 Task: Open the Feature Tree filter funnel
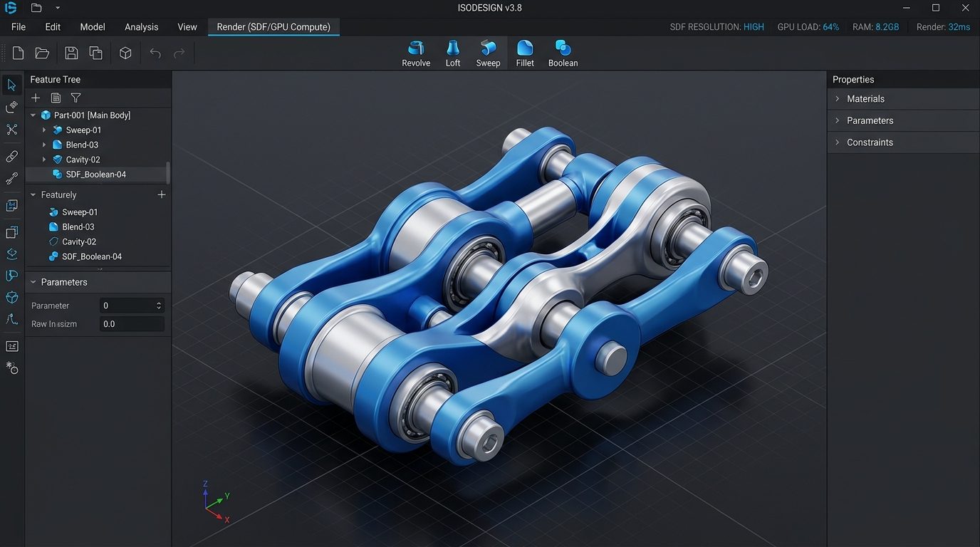[x=76, y=98]
